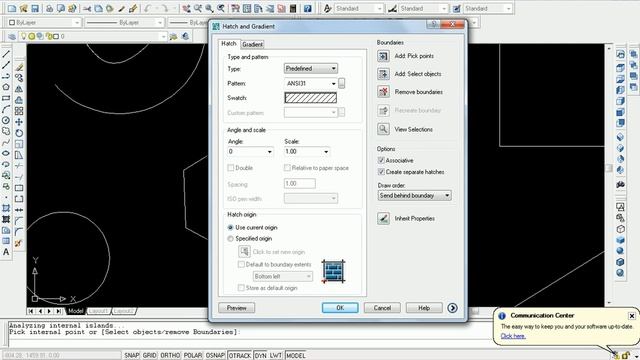The height and width of the screenshot is (360, 640).
Task: Click the Help question mark toolbar icon
Action: click(307, 8)
